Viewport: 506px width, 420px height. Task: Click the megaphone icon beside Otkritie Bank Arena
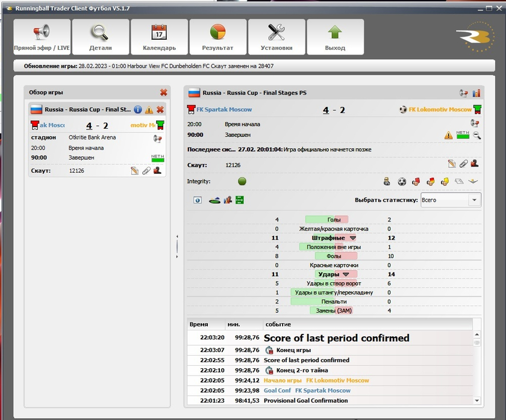[157, 138]
